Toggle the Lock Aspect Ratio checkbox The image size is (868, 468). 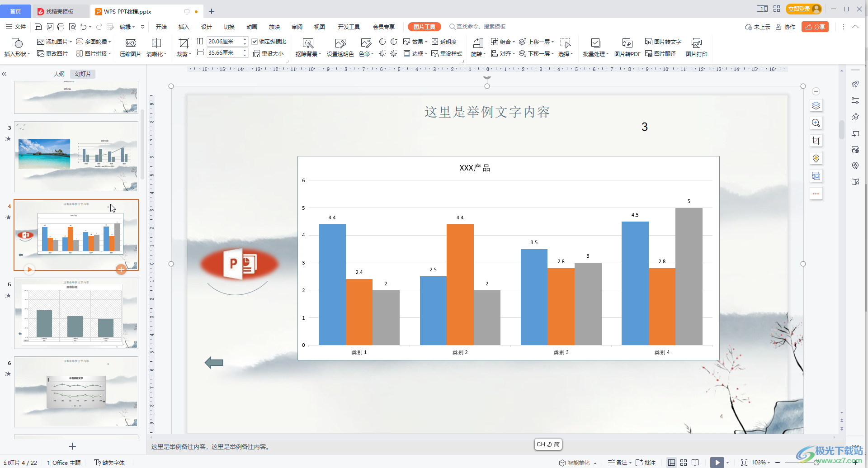pyautogui.click(x=255, y=42)
